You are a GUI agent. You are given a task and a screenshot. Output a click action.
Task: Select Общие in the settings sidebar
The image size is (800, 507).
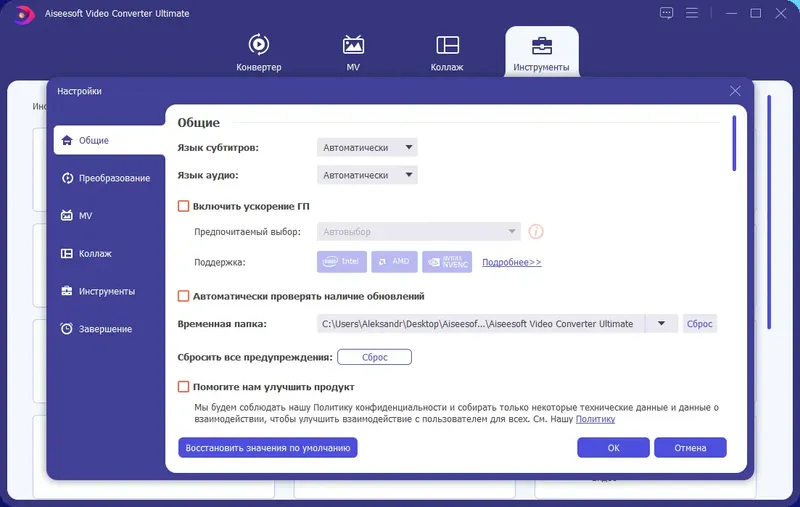tap(109, 140)
